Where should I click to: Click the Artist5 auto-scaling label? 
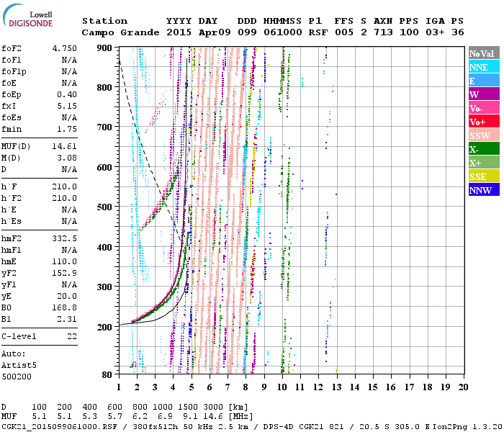19,366
